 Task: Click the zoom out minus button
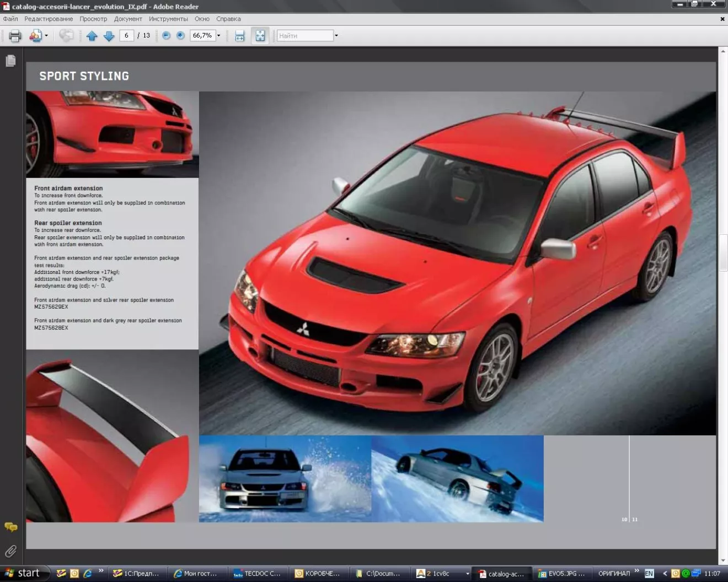click(166, 35)
